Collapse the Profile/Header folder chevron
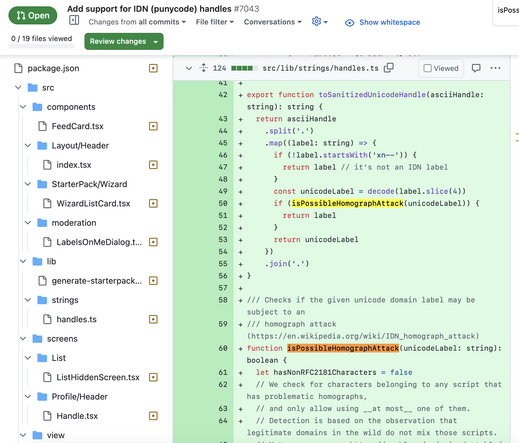The height and width of the screenshot is (443, 519). click(28, 397)
